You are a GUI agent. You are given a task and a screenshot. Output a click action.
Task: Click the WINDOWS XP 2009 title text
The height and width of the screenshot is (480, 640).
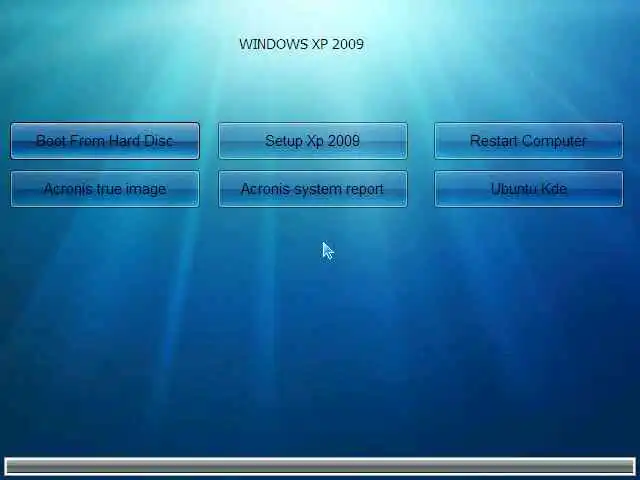point(301,44)
